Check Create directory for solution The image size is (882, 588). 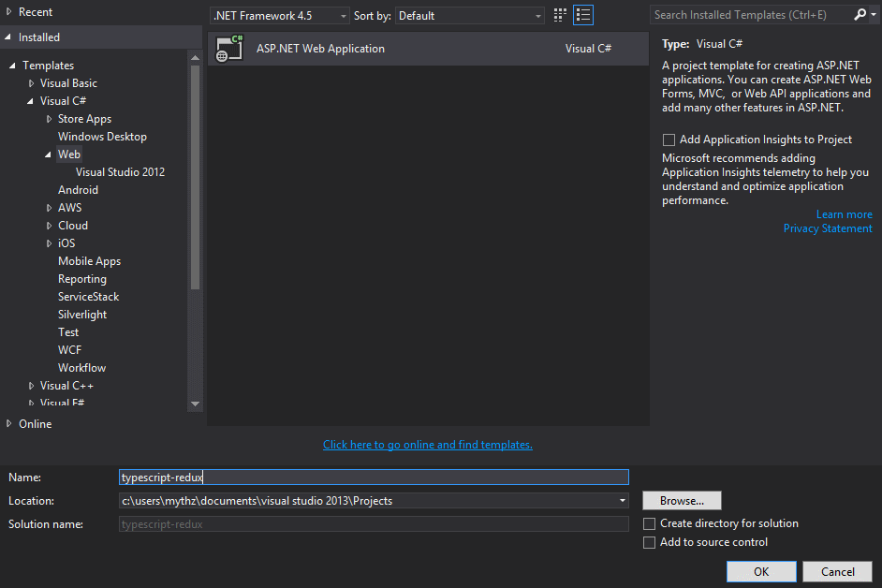coord(650,523)
